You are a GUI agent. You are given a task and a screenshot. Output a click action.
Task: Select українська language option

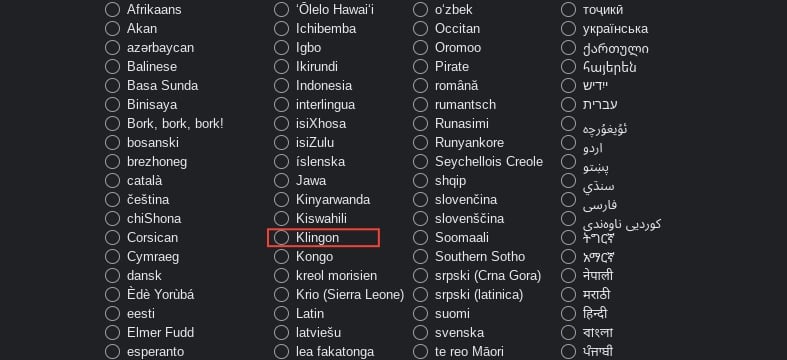[568, 29]
